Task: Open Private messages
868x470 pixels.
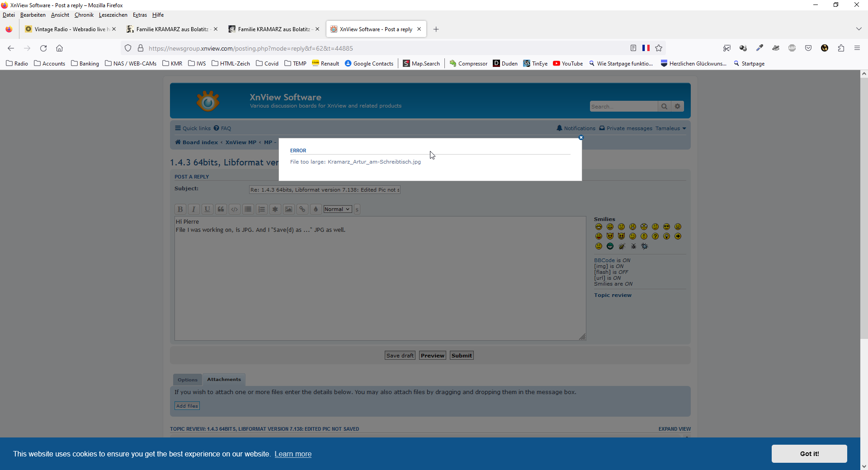Action: pyautogui.click(x=626, y=128)
